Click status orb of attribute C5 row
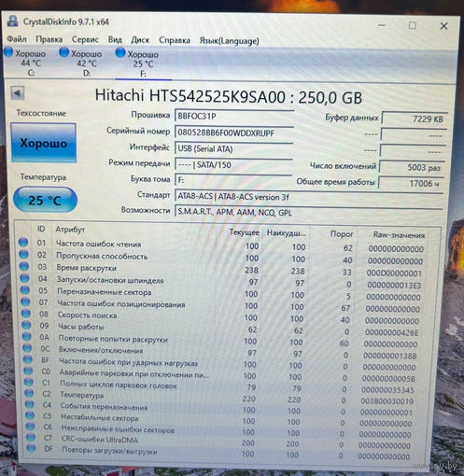The width and height of the screenshot is (464, 476). 30,415
